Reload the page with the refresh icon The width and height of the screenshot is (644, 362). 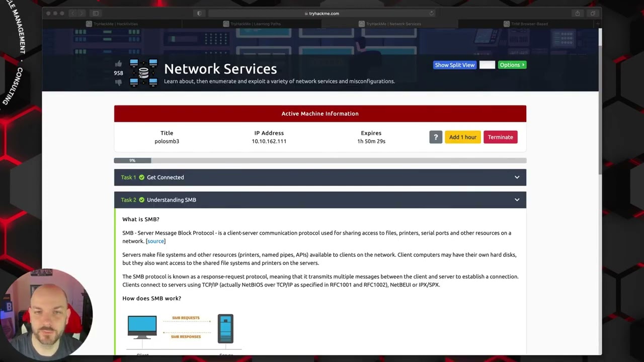tap(431, 13)
